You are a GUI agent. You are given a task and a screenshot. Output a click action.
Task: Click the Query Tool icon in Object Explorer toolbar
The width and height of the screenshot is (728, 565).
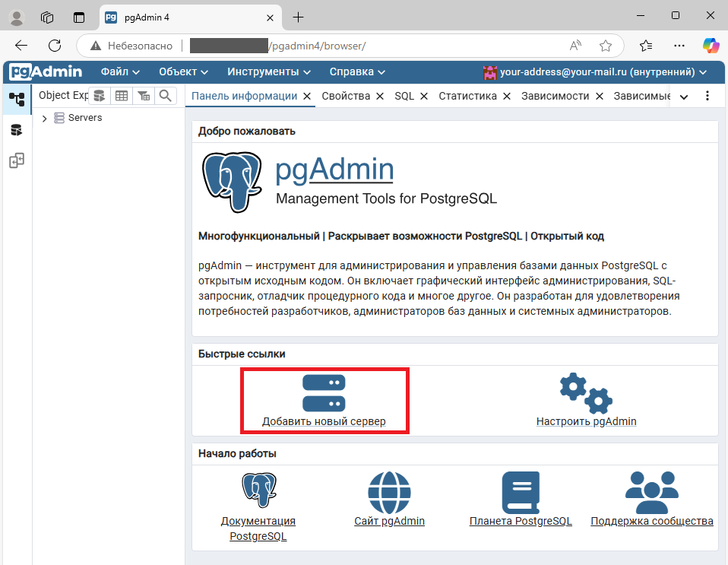point(100,96)
